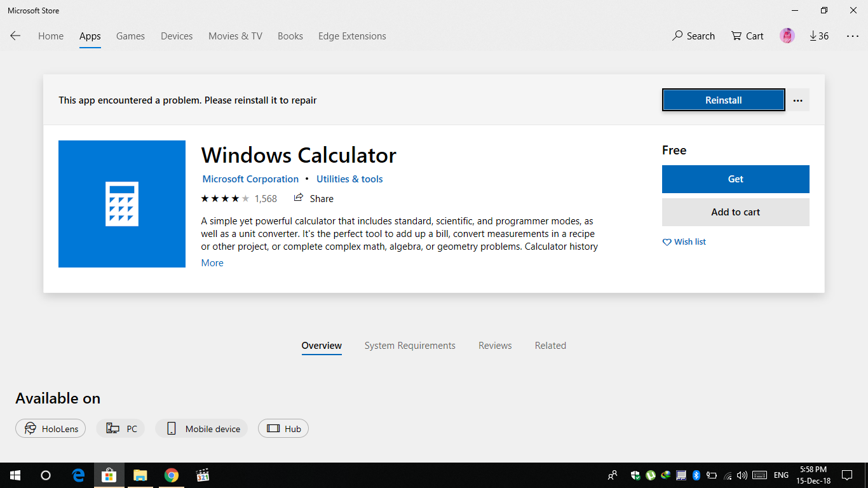
Task: Open the uTorrent tray icon
Action: [651, 475]
